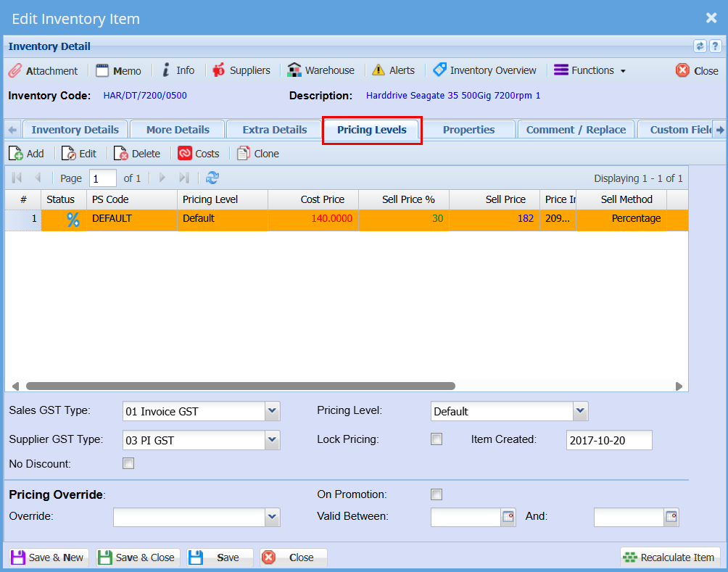Open the Suppliers section

[241, 70]
